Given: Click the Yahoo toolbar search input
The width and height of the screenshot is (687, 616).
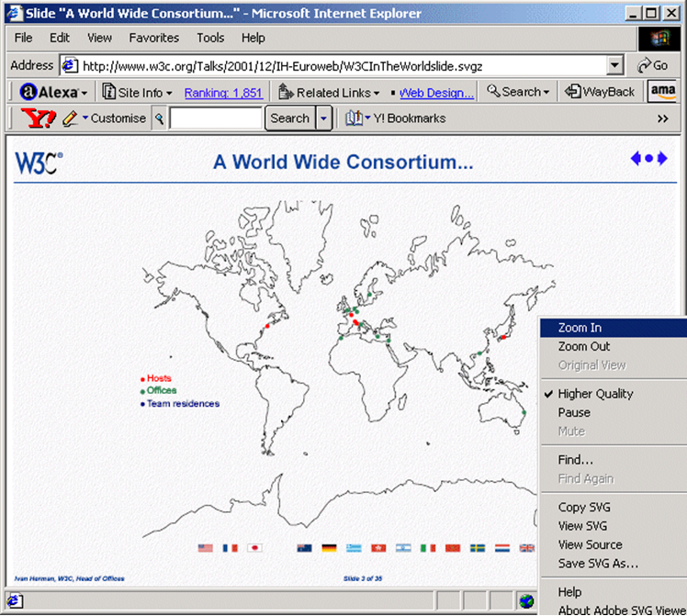Looking at the screenshot, I should point(216,118).
